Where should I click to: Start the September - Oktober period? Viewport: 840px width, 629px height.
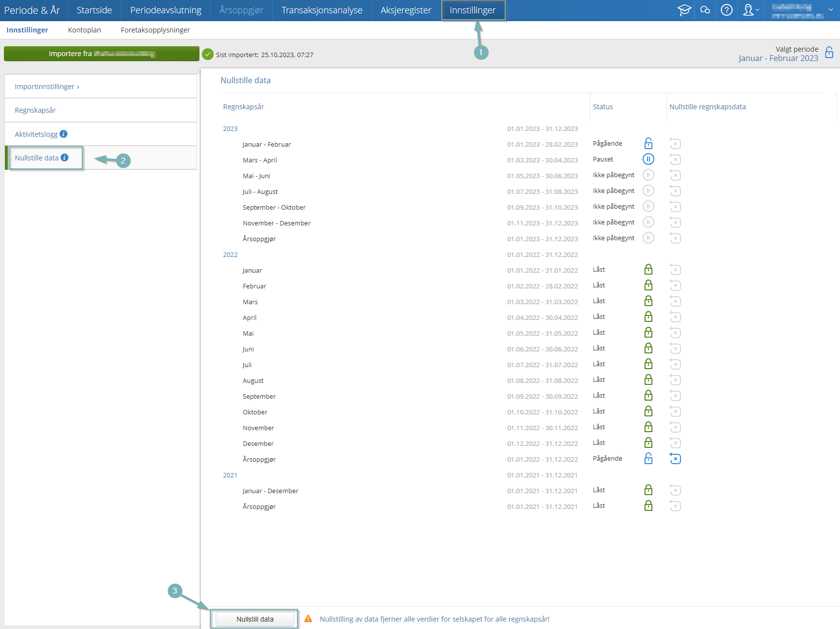(x=648, y=206)
